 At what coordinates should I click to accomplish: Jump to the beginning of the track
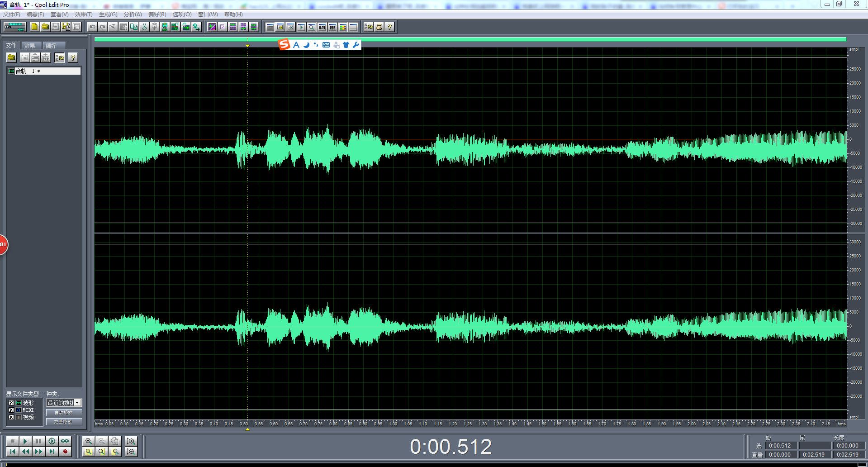pos(13,451)
